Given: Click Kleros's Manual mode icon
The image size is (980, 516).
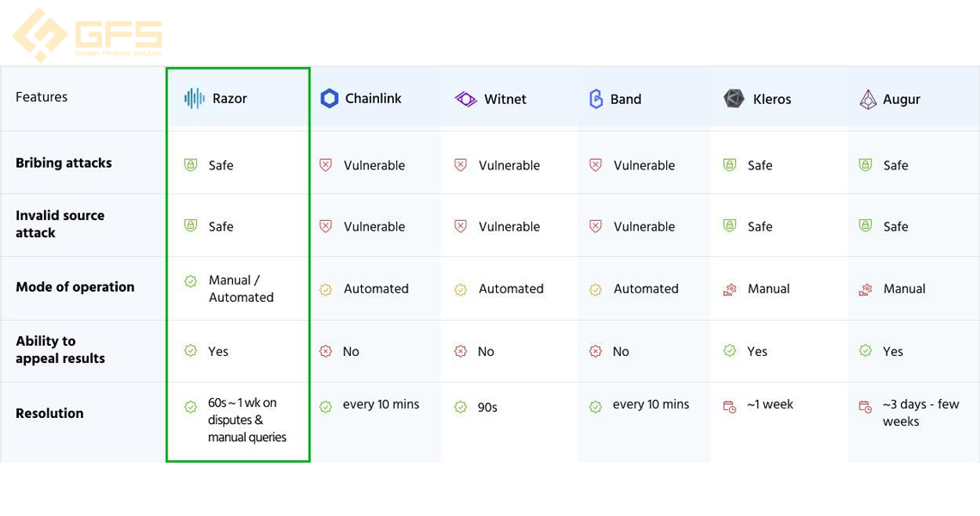Looking at the screenshot, I should (x=729, y=289).
